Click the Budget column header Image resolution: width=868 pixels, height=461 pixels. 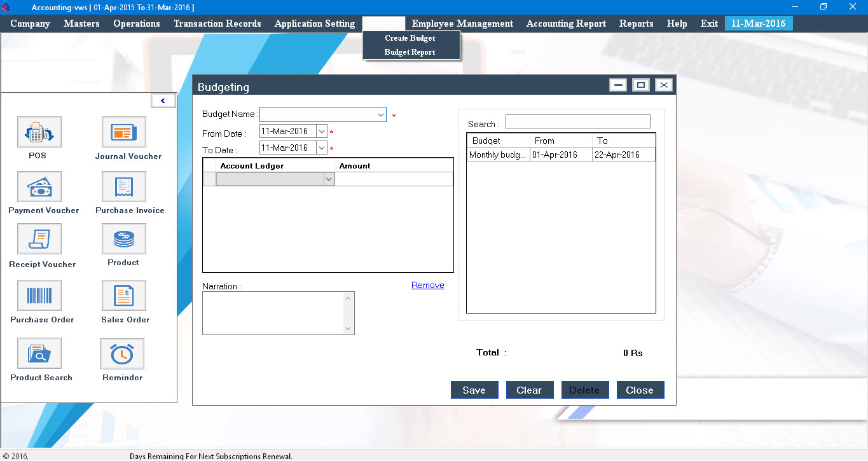click(x=499, y=141)
